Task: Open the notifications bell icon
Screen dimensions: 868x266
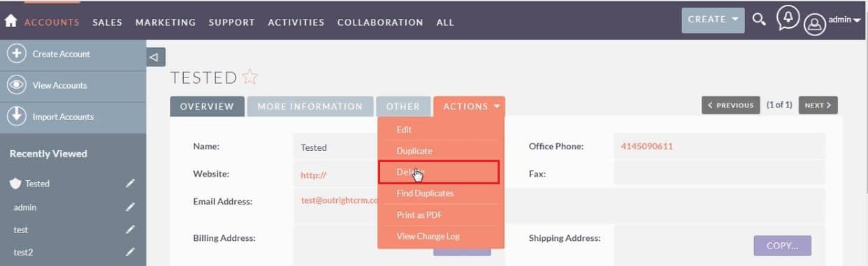Action: [x=788, y=19]
